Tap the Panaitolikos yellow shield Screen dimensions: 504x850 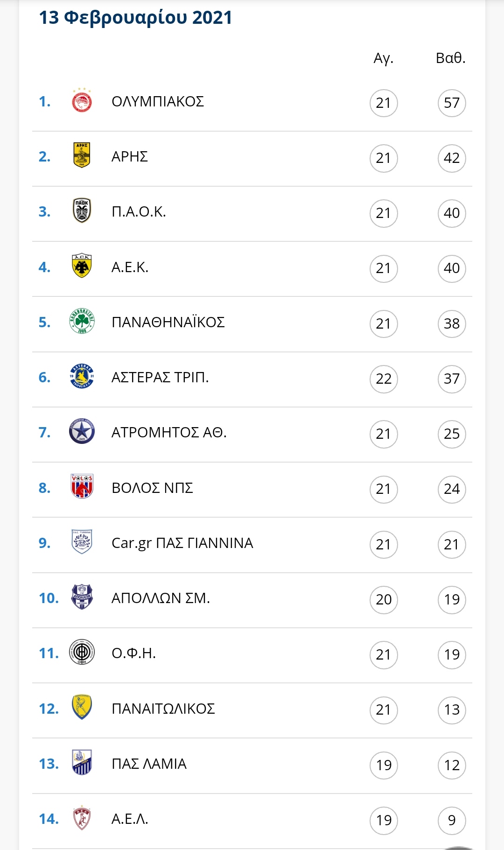82,707
